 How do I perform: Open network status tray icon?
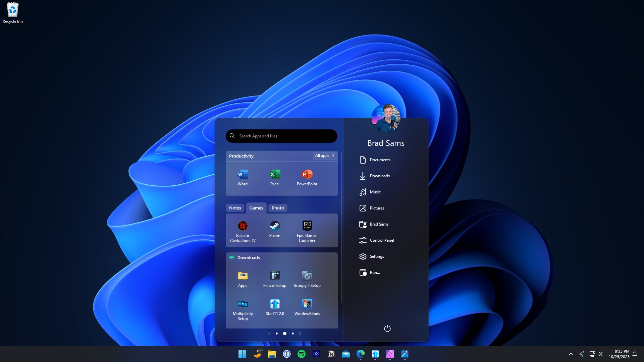(592, 354)
